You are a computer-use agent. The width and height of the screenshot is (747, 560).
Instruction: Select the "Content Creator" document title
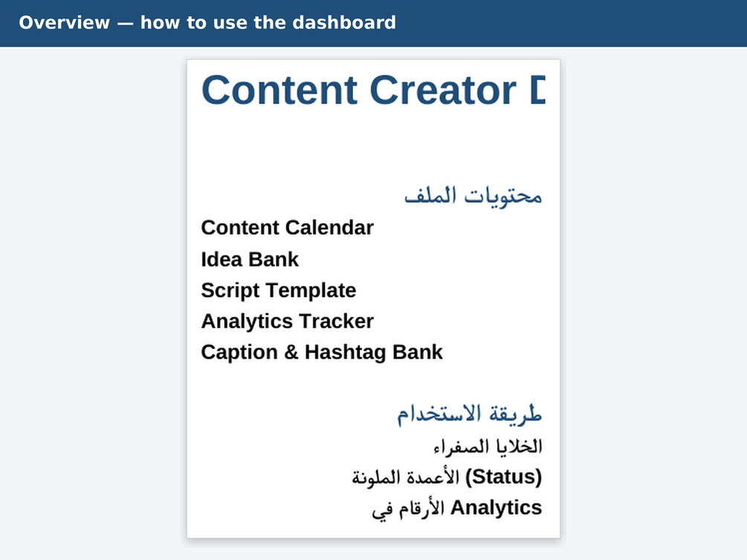(359, 90)
